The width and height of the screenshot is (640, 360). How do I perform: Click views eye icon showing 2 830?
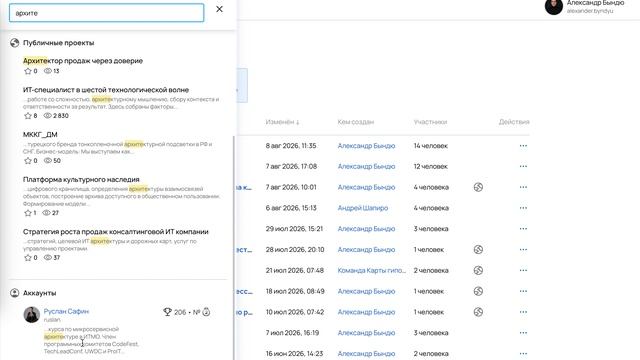pos(48,116)
